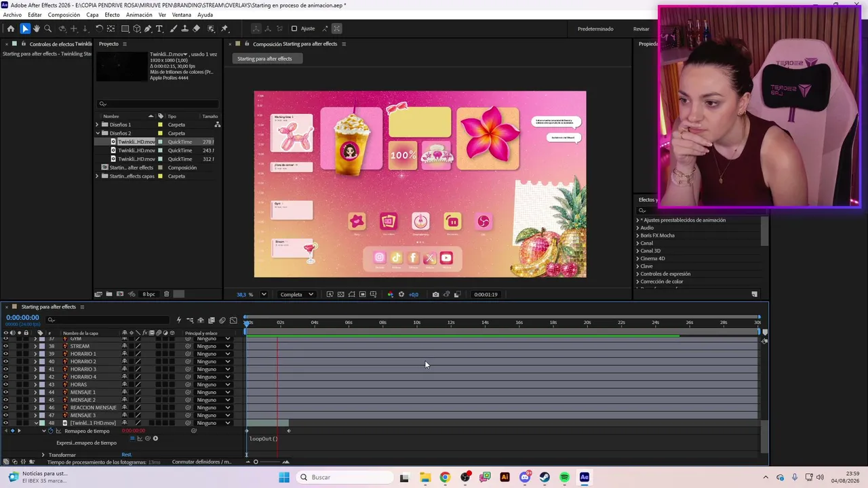Click label color swatch of layer 48

(42, 423)
